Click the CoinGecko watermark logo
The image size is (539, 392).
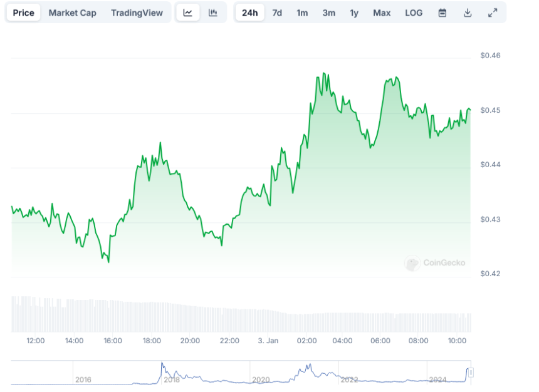click(x=436, y=264)
